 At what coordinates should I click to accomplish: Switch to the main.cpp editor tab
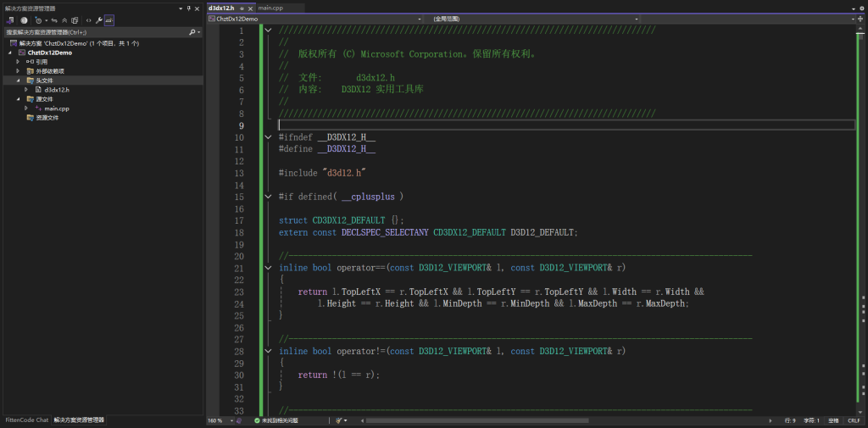(x=270, y=8)
